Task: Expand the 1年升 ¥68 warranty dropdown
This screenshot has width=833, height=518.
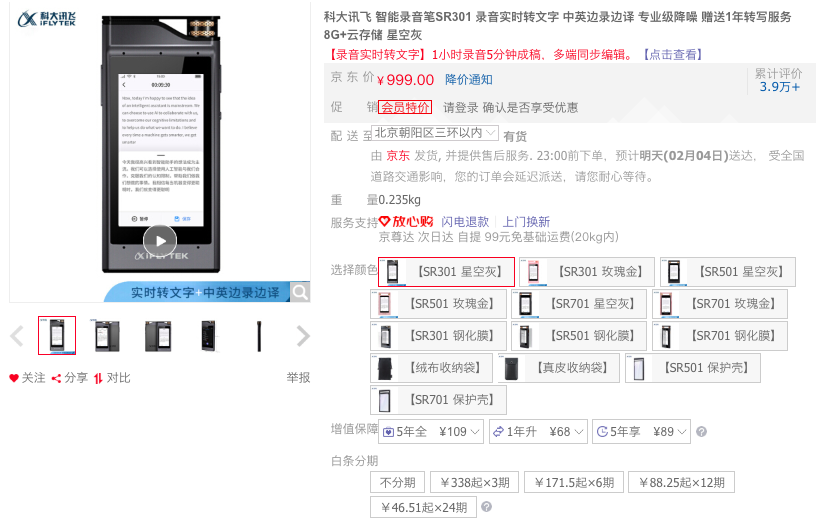Action: tap(538, 432)
